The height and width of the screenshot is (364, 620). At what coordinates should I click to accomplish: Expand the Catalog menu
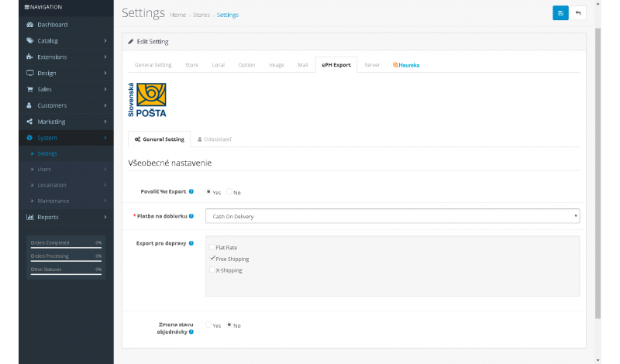tap(66, 41)
